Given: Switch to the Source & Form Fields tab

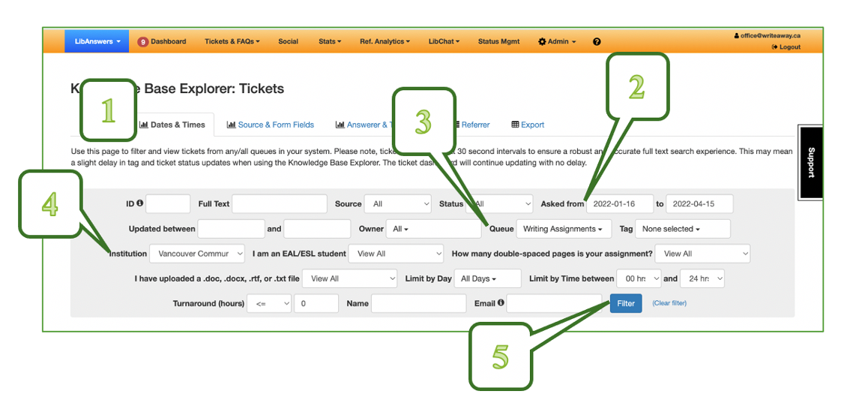Looking at the screenshot, I should click(x=271, y=125).
